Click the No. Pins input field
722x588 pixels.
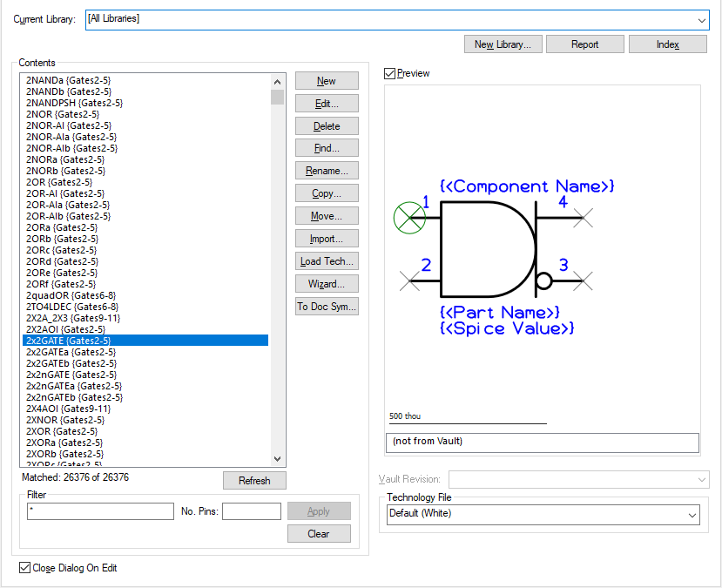(251, 511)
